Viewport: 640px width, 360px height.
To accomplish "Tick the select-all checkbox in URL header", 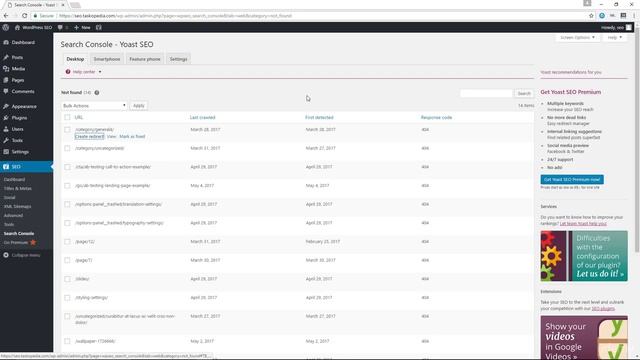I will [67, 118].
